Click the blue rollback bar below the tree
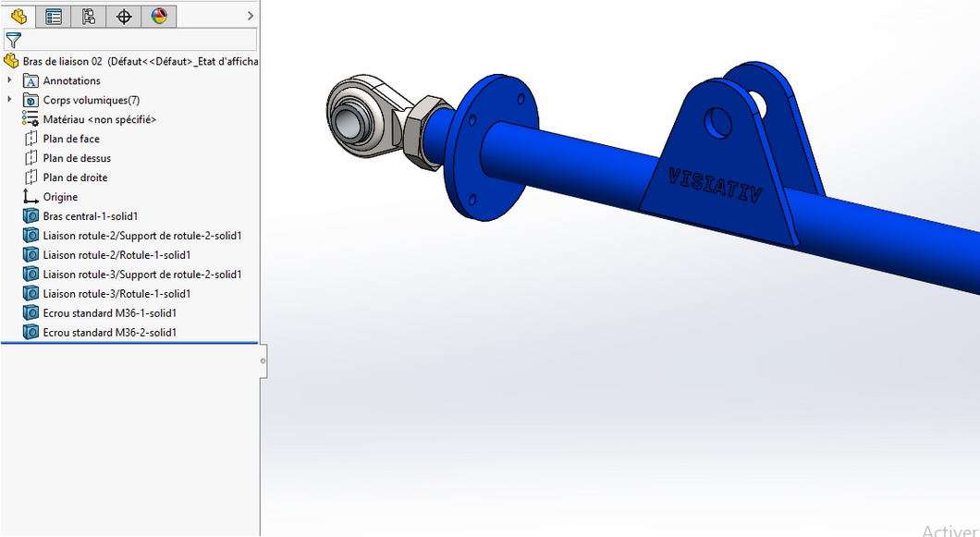The height and width of the screenshot is (537, 980). point(129,343)
